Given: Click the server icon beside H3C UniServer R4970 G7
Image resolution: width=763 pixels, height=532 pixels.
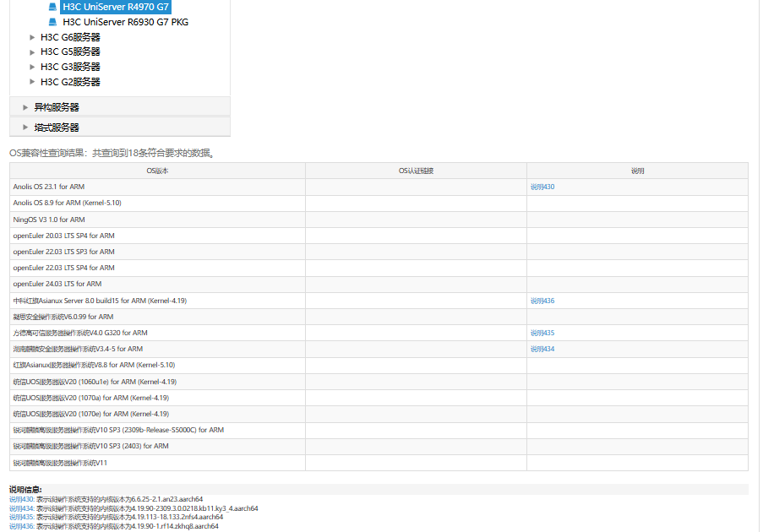Looking at the screenshot, I should point(52,7).
